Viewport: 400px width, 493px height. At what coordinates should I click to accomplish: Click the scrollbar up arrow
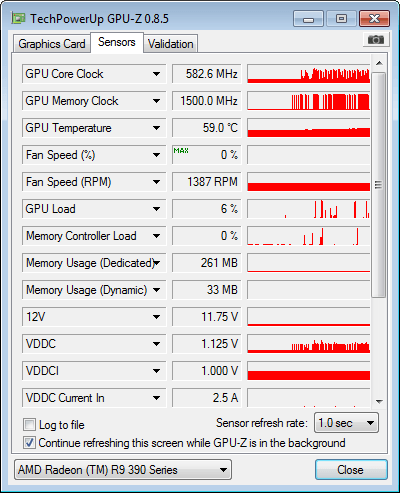[x=379, y=63]
